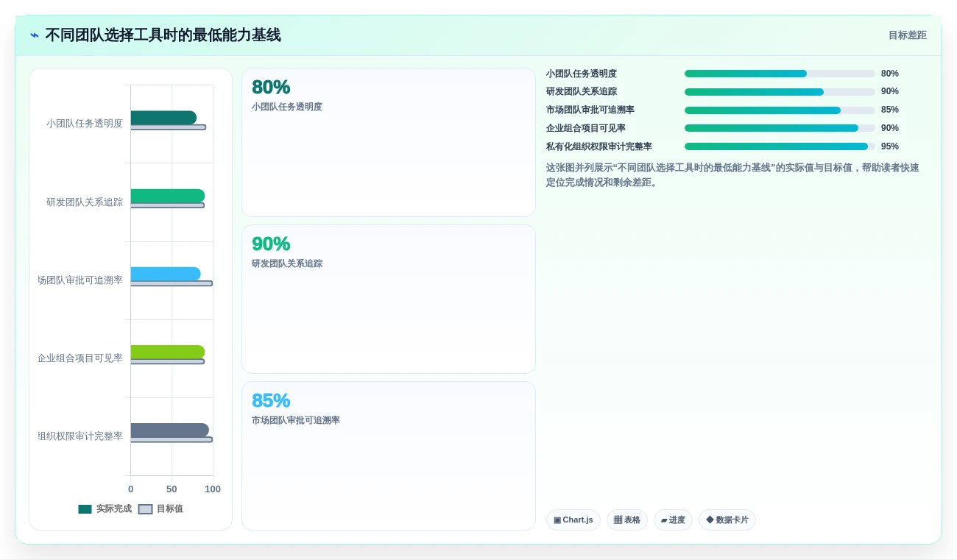Click the 私有化组织权限审计完整率 row label
Image resolution: width=957 pixels, height=560 pixels.
coord(599,146)
